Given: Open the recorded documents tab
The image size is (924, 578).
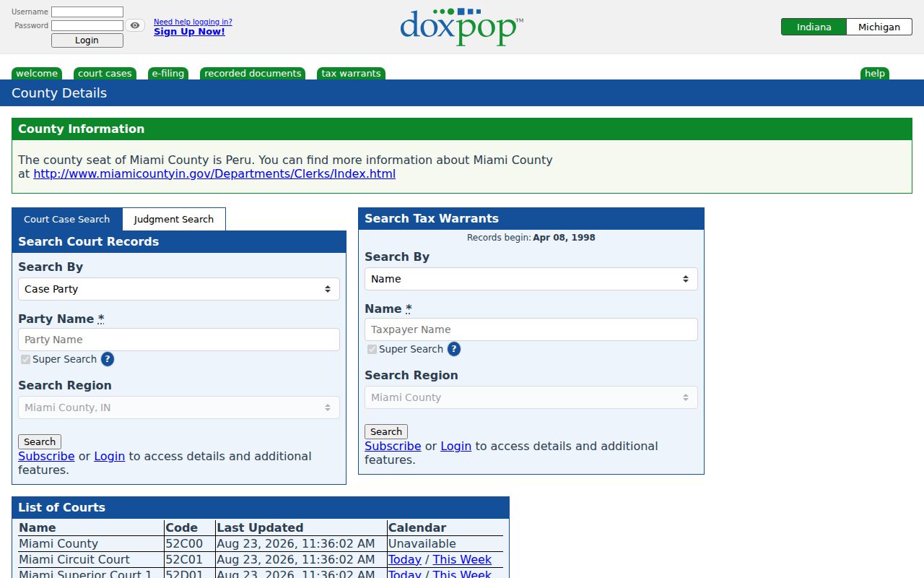Looking at the screenshot, I should click(x=253, y=74).
